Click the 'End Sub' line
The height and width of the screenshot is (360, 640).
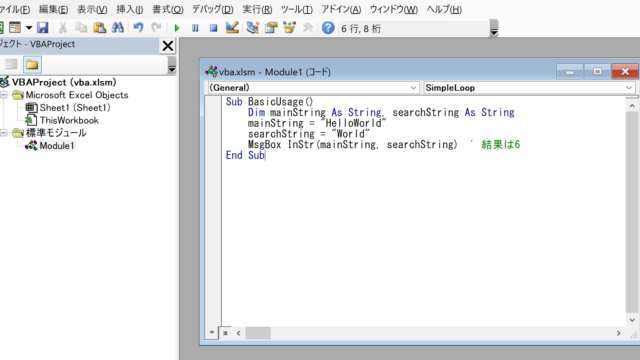point(245,155)
